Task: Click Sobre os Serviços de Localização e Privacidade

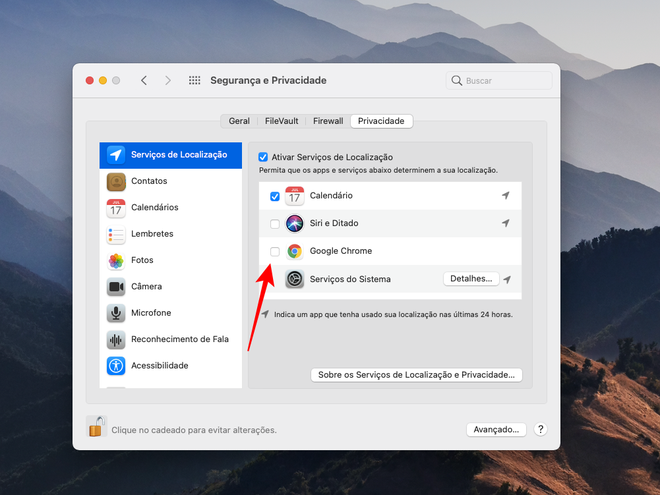Action: coord(416,375)
